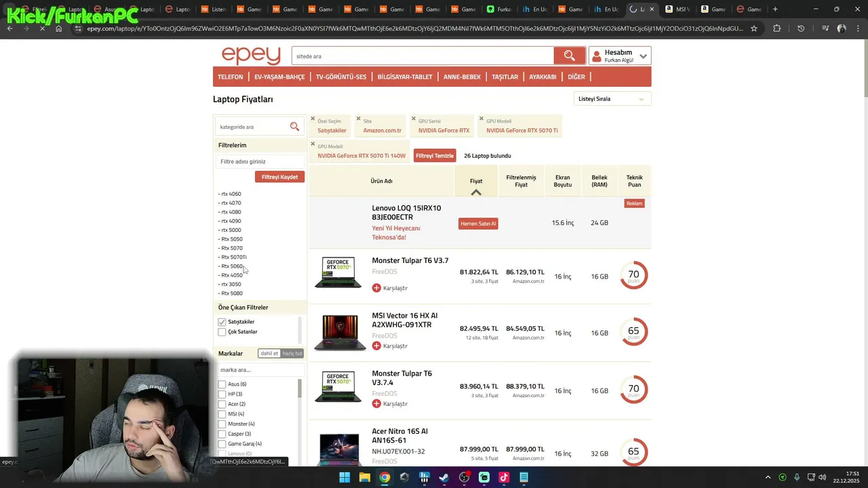Check the Acer (2) brand checkbox
Viewport: 868px width, 488px height.
[222, 404]
